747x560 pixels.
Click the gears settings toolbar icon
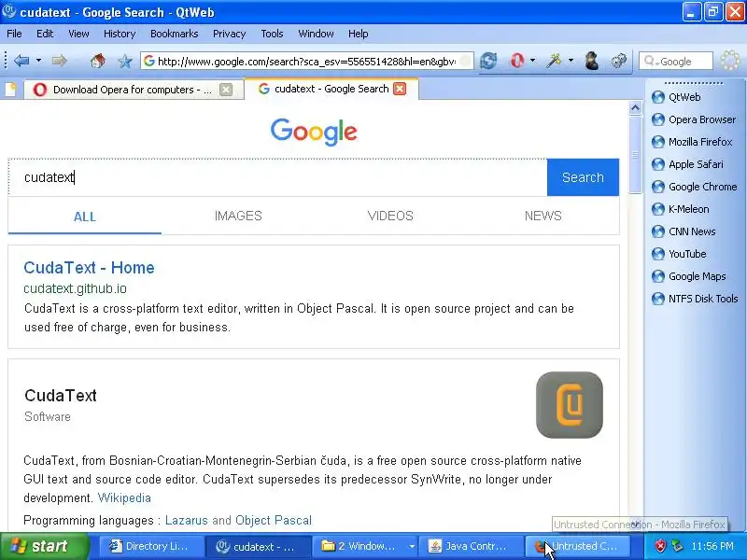619,61
